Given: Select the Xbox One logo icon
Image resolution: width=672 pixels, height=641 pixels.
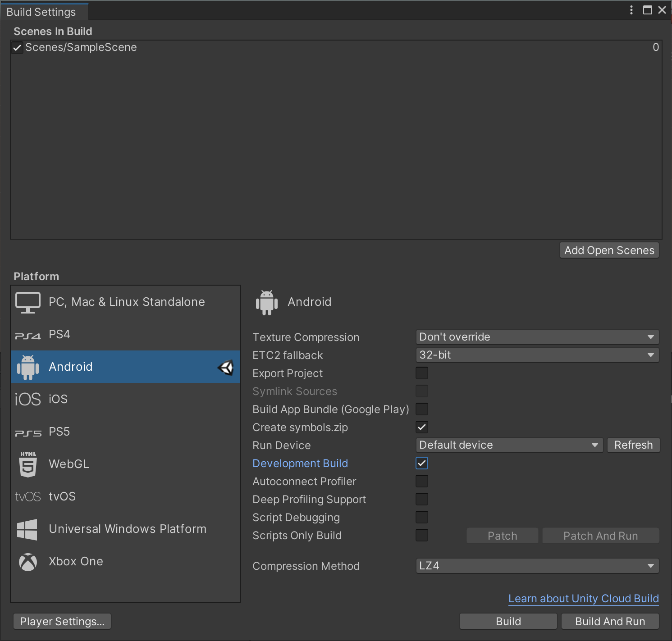Looking at the screenshot, I should click(28, 562).
